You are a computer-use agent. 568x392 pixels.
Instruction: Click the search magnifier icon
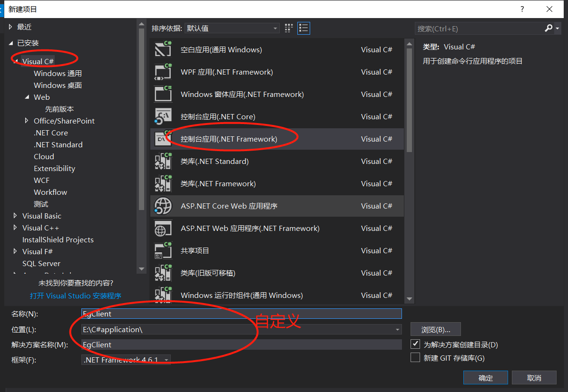tap(548, 28)
